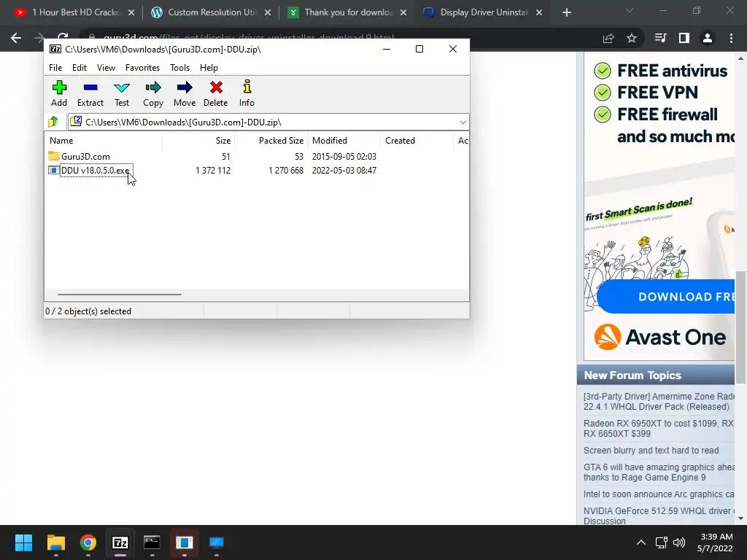Switch to Chrome in the taskbar
The image size is (747, 560).
tap(88, 542)
